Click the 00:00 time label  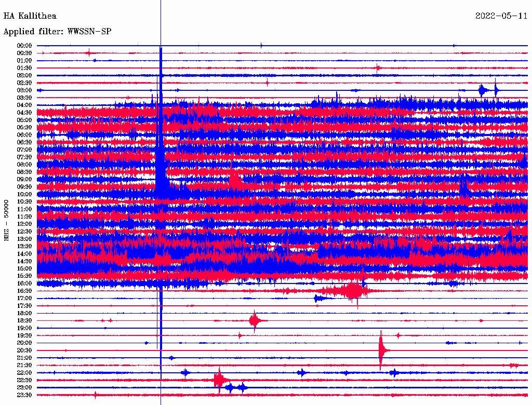point(24,46)
